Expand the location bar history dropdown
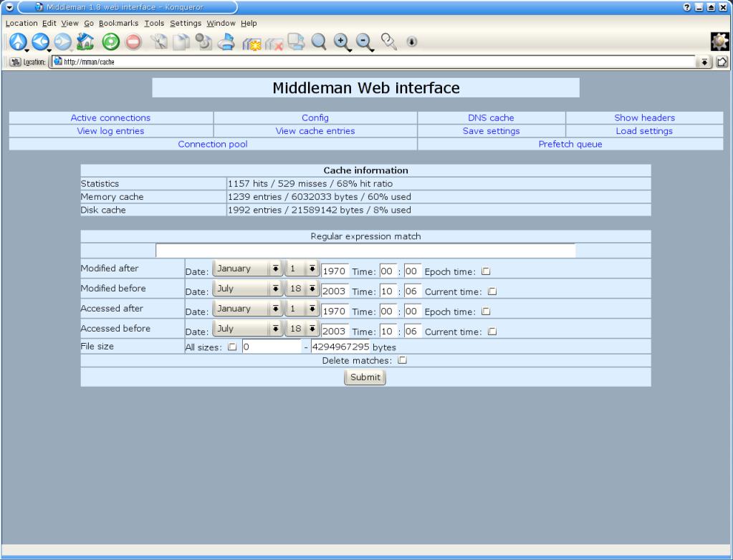This screenshot has width=733, height=560. [704, 62]
